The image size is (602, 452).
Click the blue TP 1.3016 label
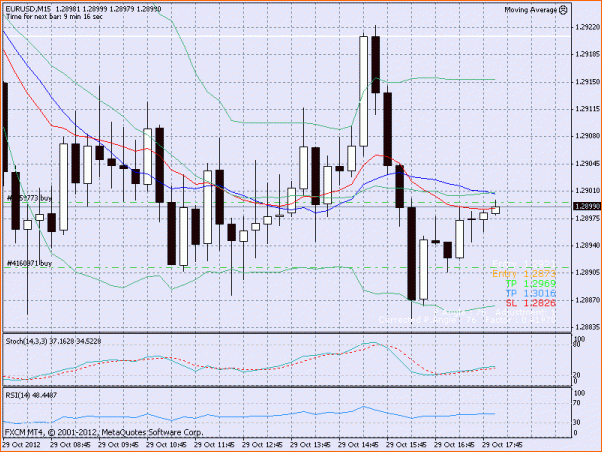[x=531, y=293]
